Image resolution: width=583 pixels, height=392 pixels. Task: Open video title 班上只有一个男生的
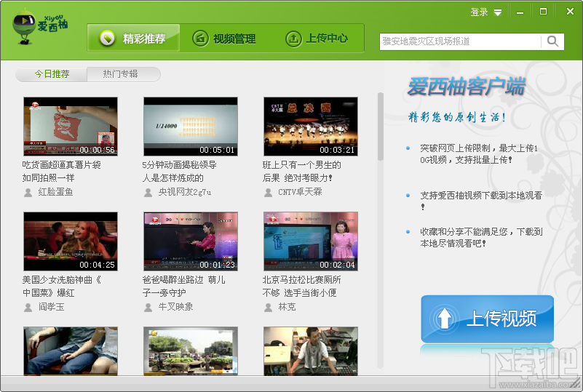[302, 165]
